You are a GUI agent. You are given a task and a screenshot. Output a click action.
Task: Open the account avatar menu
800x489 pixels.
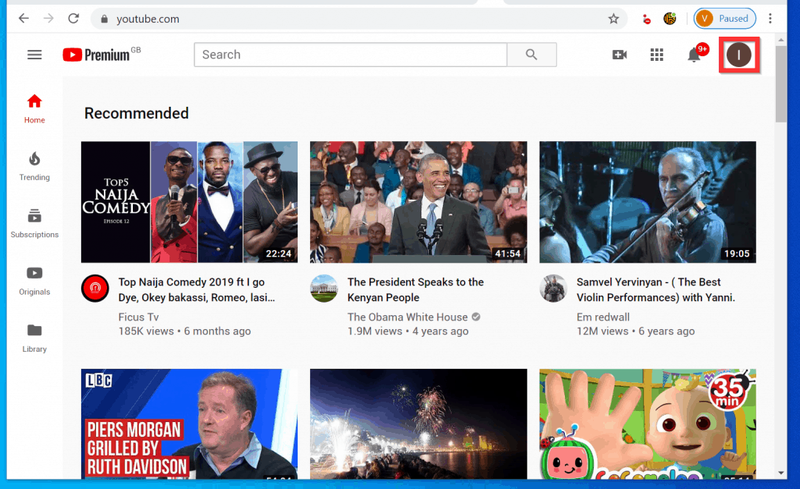coord(739,55)
